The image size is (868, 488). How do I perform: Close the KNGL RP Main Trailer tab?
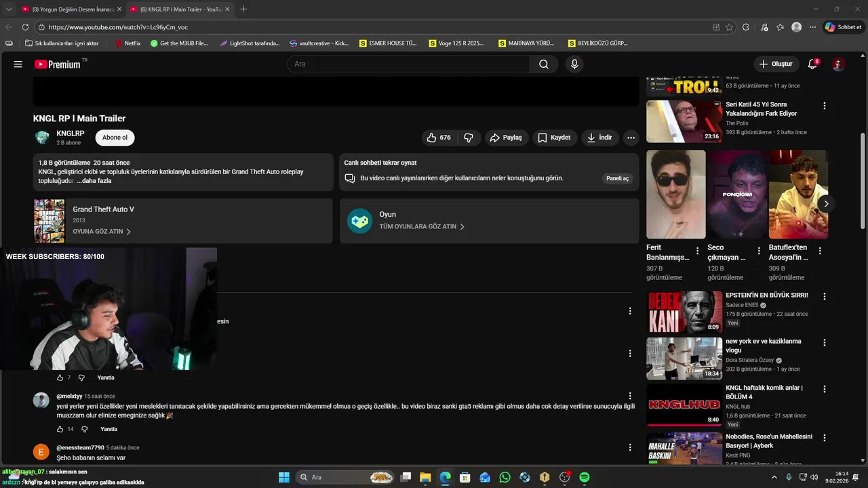(x=227, y=9)
